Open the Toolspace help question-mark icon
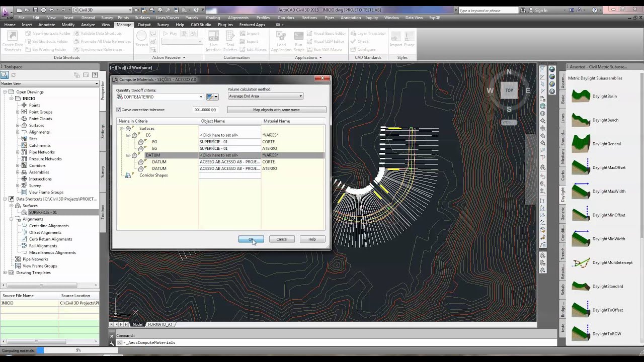Viewport: 644px width, 362px height. [x=95, y=75]
